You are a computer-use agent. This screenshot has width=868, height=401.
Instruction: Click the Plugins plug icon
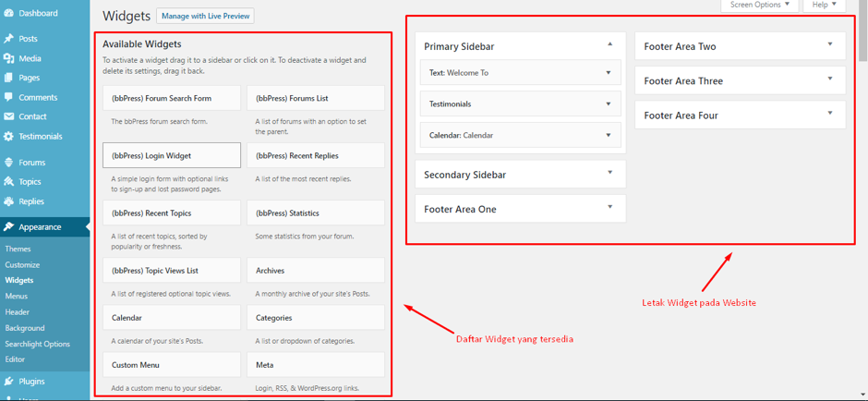coord(8,381)
